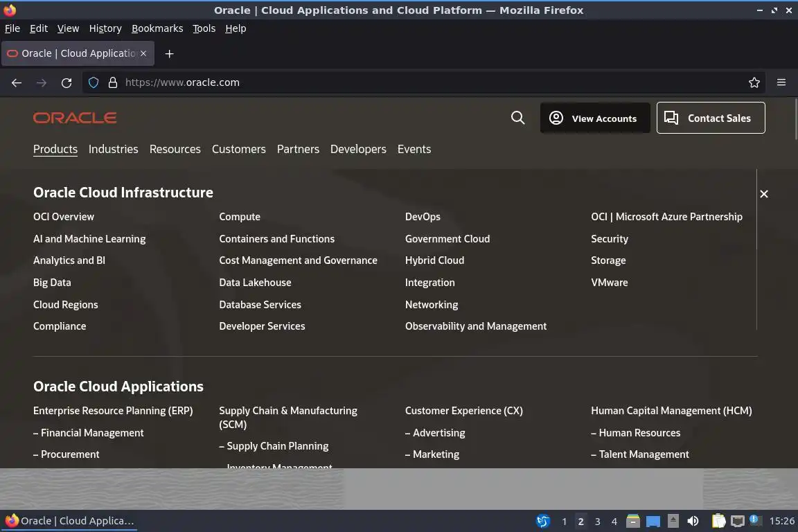Click the forward navigation arrow
Image resolution: width=798 pixels, height=532 pixels.
[x=42, y=82]
